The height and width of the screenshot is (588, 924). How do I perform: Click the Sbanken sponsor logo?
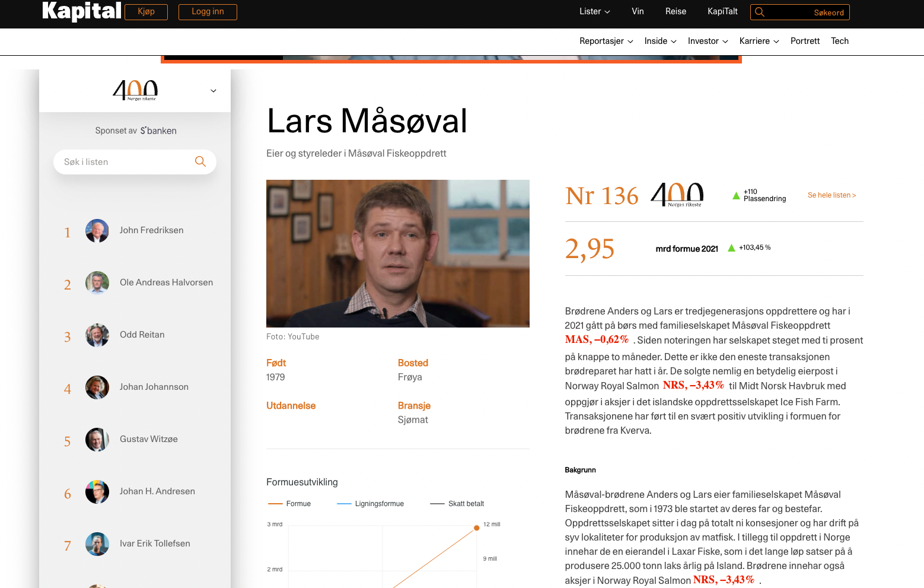pyautogui.click(x=158, y=131)
